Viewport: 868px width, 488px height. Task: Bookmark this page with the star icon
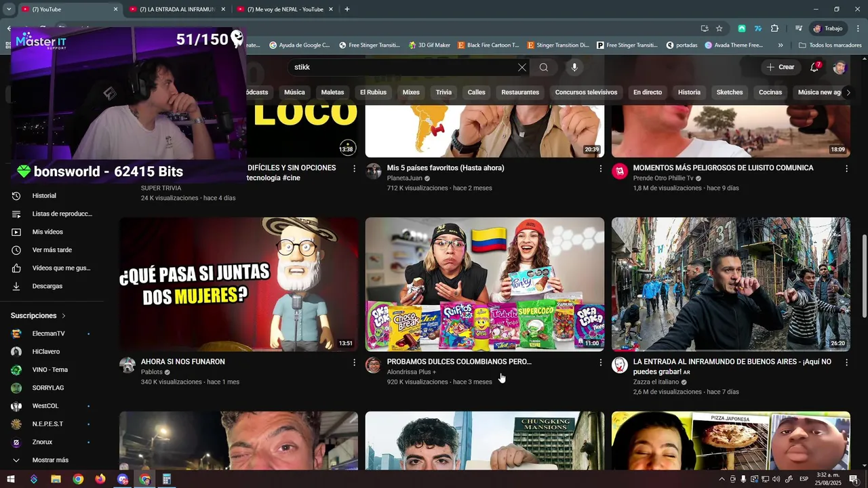(x=719, y=28)
